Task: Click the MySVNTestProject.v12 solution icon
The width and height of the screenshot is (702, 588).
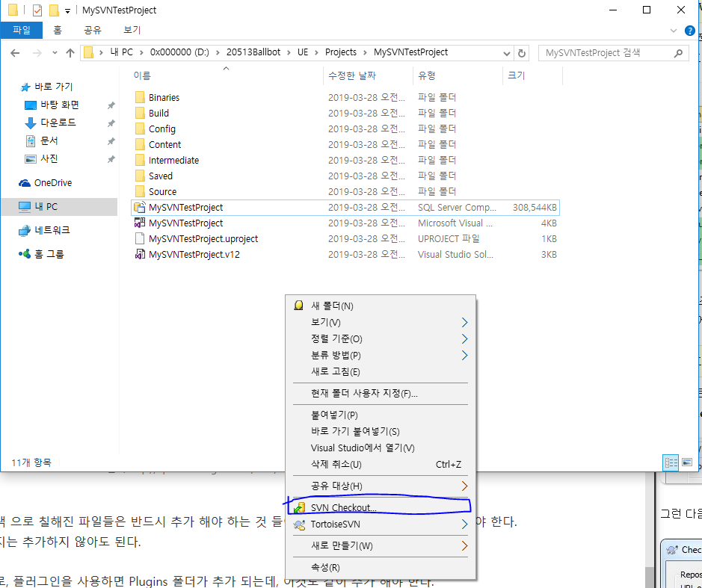Action: coord(140,254)
